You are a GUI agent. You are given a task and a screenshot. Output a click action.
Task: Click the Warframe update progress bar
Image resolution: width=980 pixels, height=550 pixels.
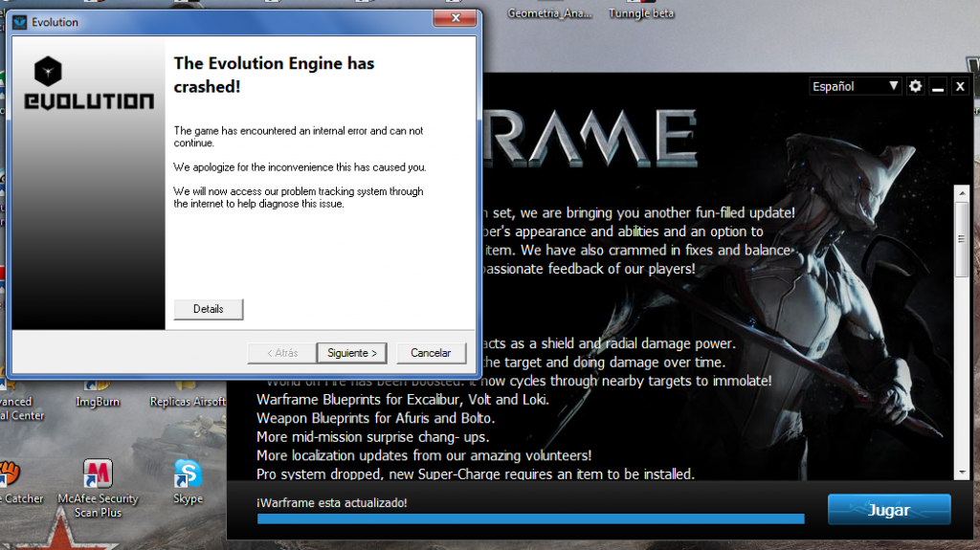coord(530,518)
